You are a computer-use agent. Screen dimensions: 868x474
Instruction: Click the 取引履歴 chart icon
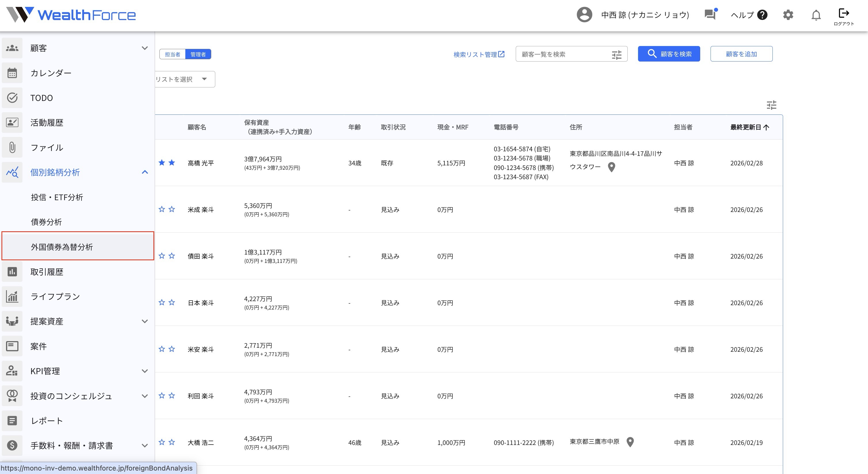[x=12, y=272]
